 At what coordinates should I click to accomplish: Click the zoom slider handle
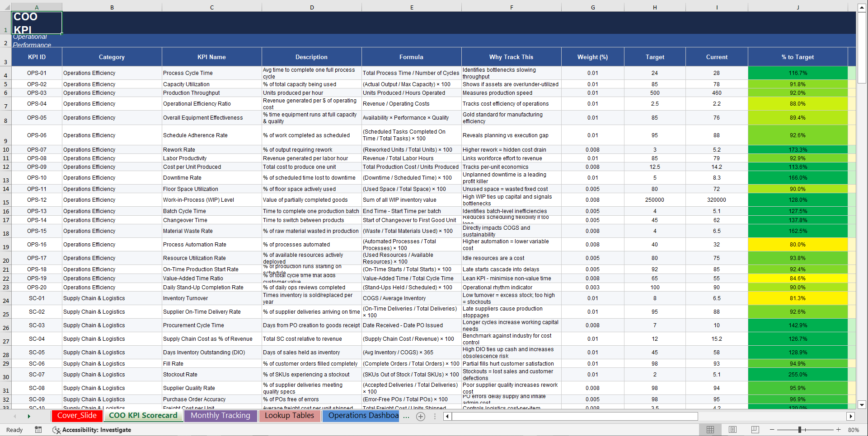click(800, 430)
